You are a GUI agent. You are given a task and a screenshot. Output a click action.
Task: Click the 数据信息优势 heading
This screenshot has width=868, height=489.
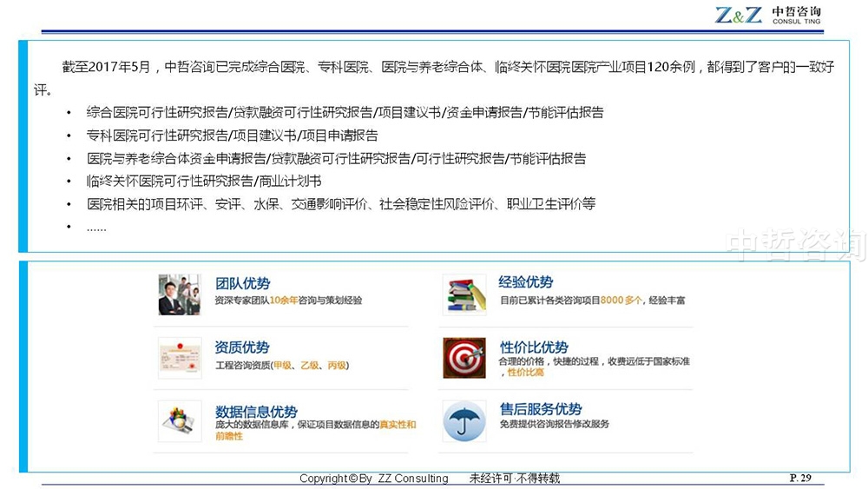tap(256, 412)
